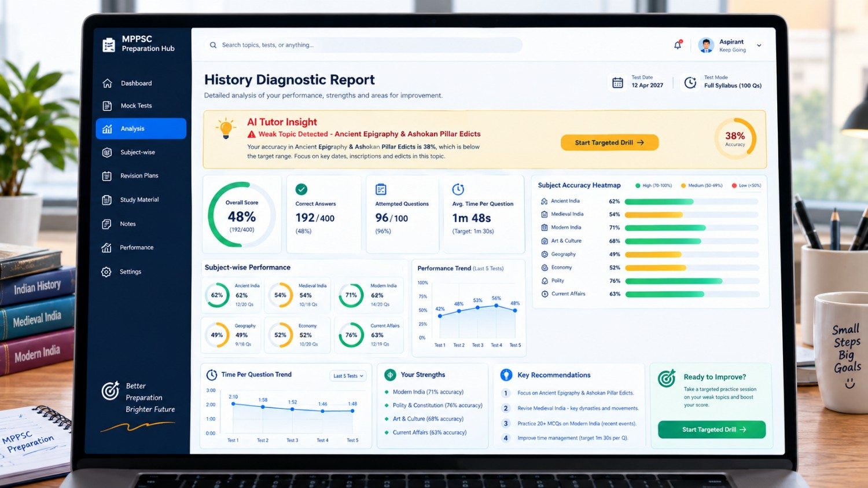Click 'Revise Medieval India' recommendation text
868x488 pixels.
point(578,409)
